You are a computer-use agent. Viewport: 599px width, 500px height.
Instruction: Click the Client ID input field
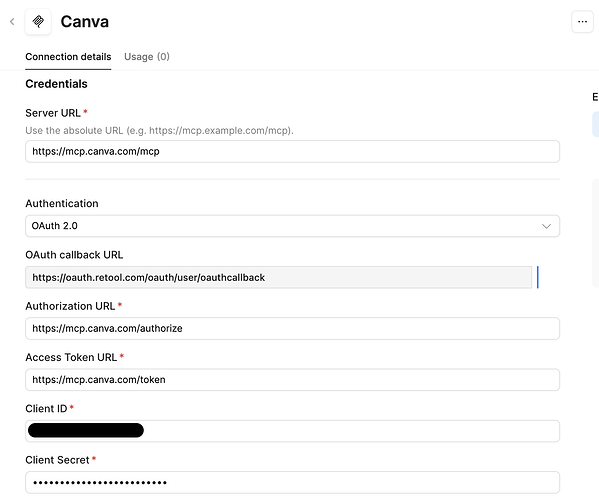pyautogui.click(x=293, y=431)
